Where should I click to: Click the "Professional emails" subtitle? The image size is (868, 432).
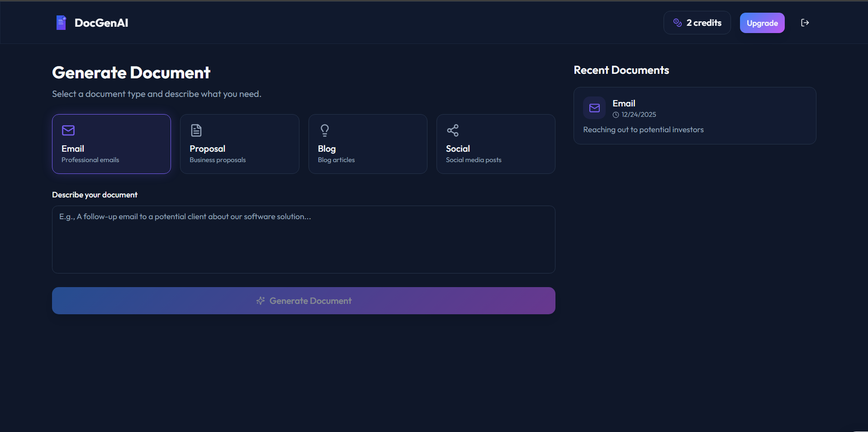click(90, 160)
